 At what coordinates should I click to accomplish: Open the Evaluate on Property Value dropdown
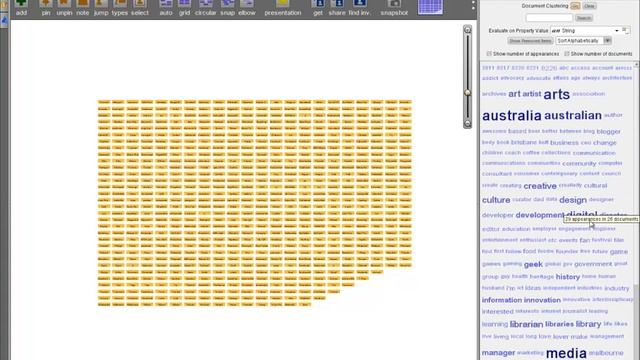pyautogui.click(x=585, y=31)
